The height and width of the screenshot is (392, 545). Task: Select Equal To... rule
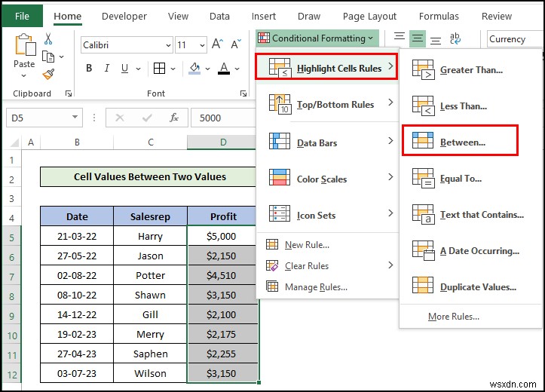click(x=470, y=179)
